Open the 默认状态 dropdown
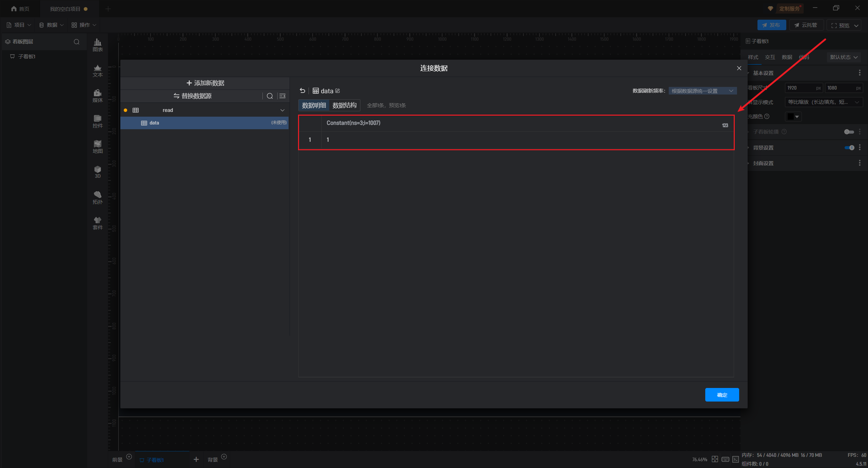Image resolution: width=868 pixels, height=468 pixels. [x=843, y=57]
